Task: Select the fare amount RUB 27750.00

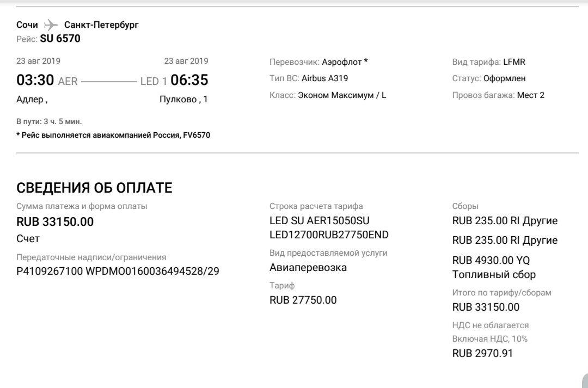Action: click(x=303, y=300)
